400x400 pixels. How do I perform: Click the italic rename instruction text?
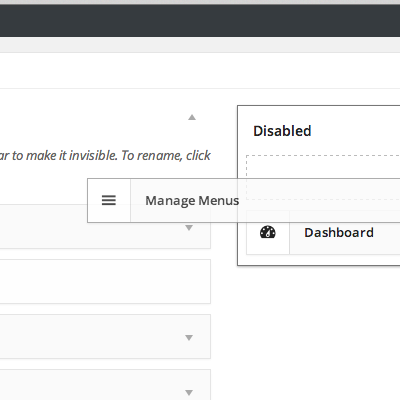tap(105, 155)
